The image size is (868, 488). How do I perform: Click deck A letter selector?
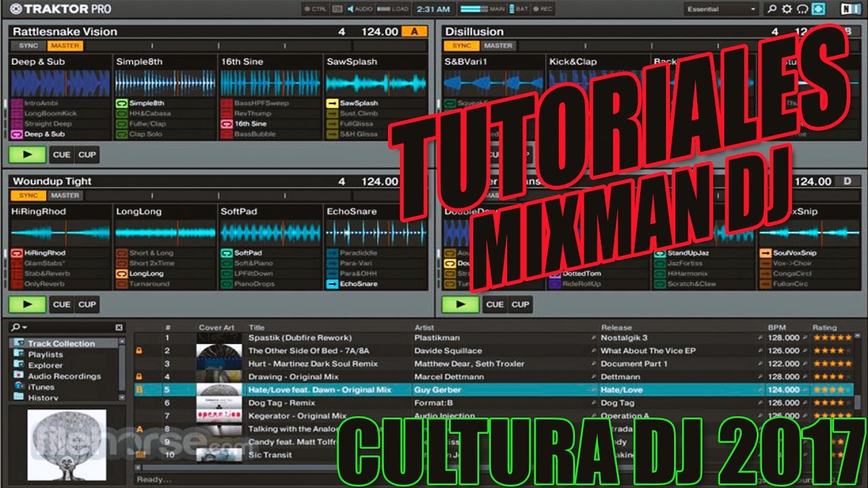click(414, 31)
